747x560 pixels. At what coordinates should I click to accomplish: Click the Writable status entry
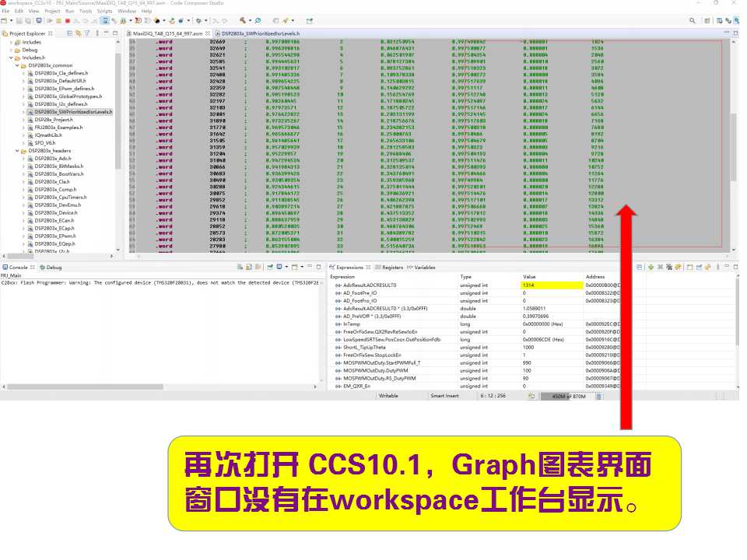click(388, 396)
